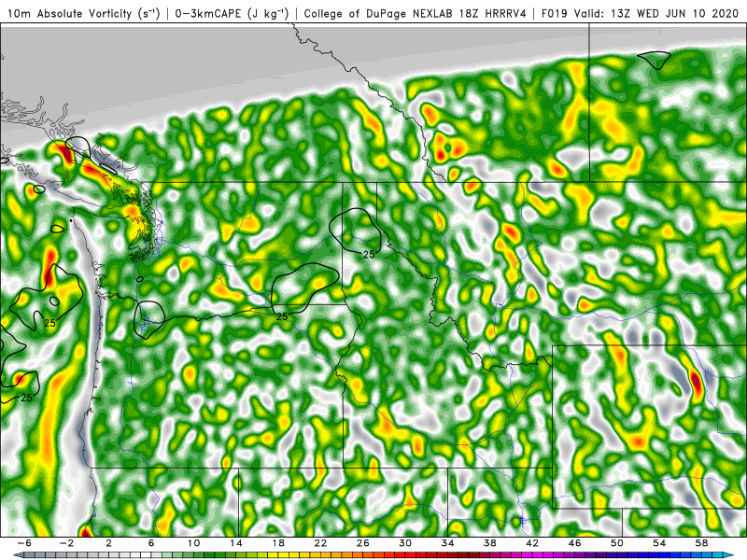Click the '14' colorbar tick label
Screen dimensions: 747x560
[x=236, y=543]
